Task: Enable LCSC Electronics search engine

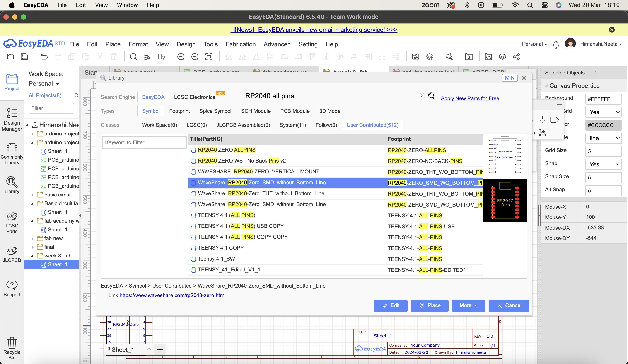Action: tap(194, 97)
